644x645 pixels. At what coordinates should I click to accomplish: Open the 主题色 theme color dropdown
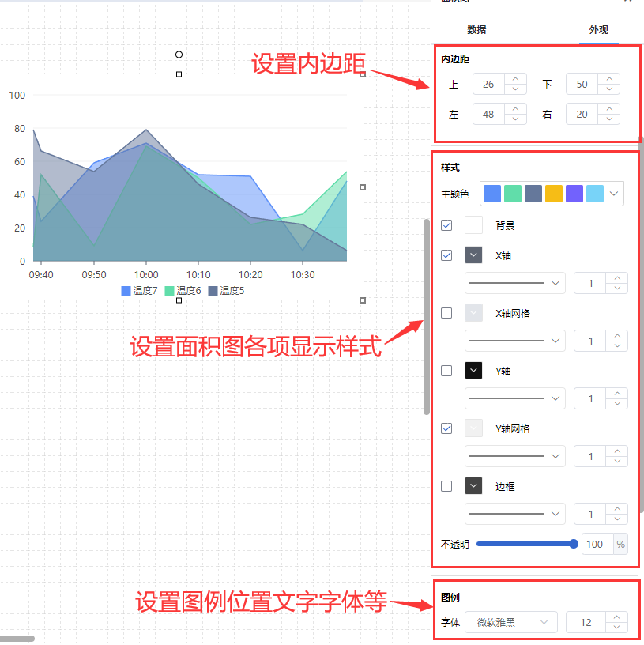coord(552,194)
